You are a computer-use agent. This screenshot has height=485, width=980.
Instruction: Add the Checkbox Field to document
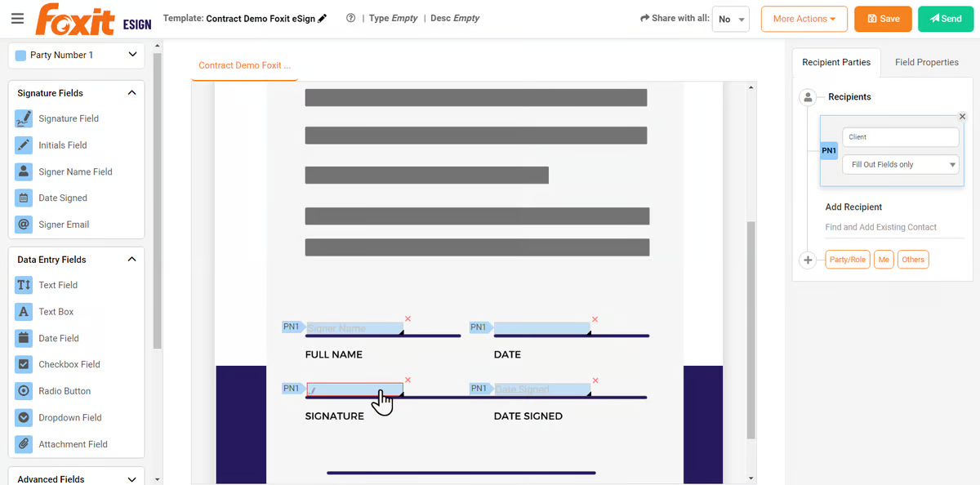[24, 364]
